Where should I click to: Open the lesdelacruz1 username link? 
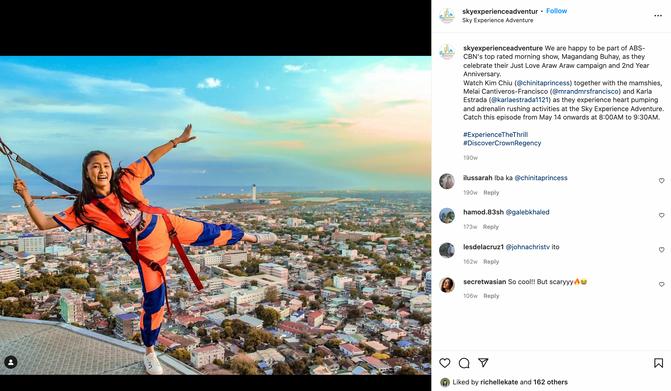(483, 247)
